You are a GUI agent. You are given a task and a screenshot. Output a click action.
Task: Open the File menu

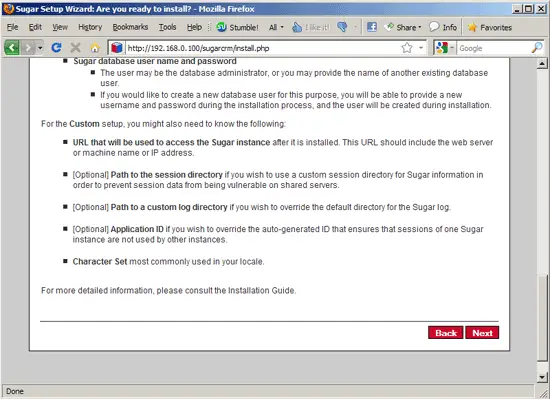click(x=12, y=27)
